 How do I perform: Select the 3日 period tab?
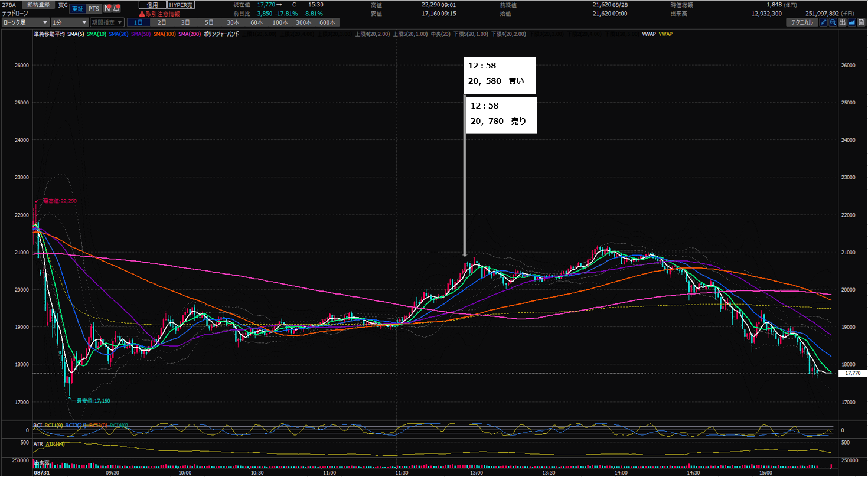click(185, 22)
